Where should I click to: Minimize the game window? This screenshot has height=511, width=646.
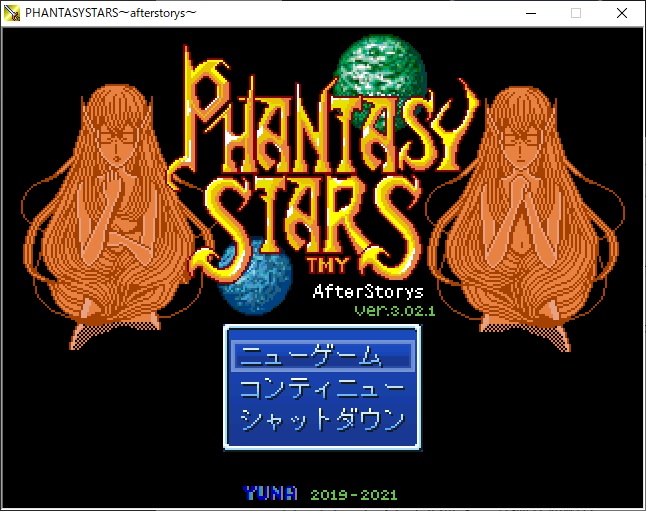(529, 13)
